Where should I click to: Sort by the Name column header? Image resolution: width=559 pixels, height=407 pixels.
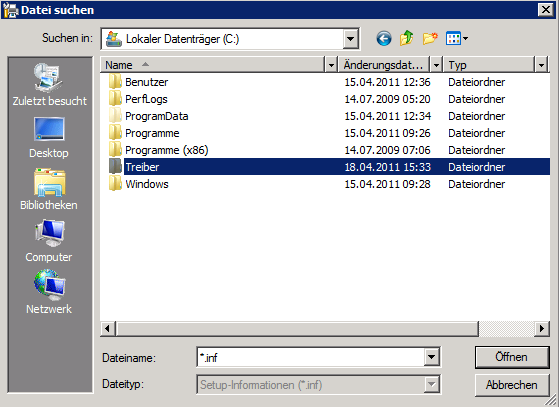pyautogui.click(x=213, y=65)
